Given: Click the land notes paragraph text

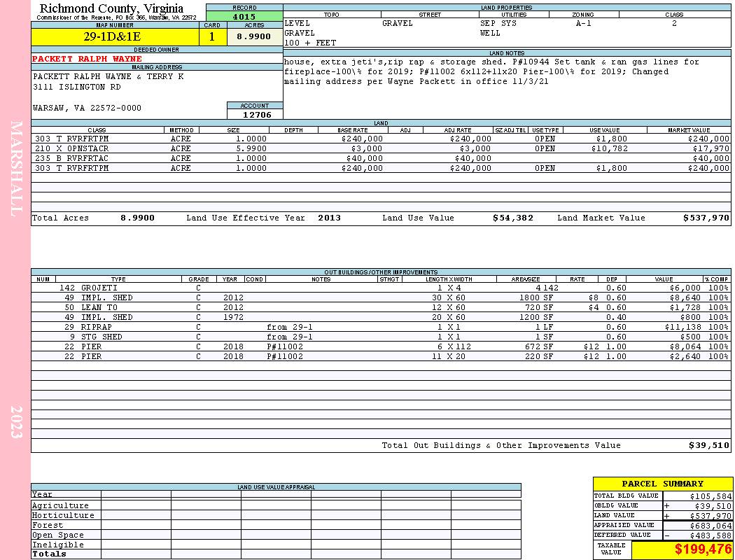Looking at the screenshot, I should tap(491, 71).
